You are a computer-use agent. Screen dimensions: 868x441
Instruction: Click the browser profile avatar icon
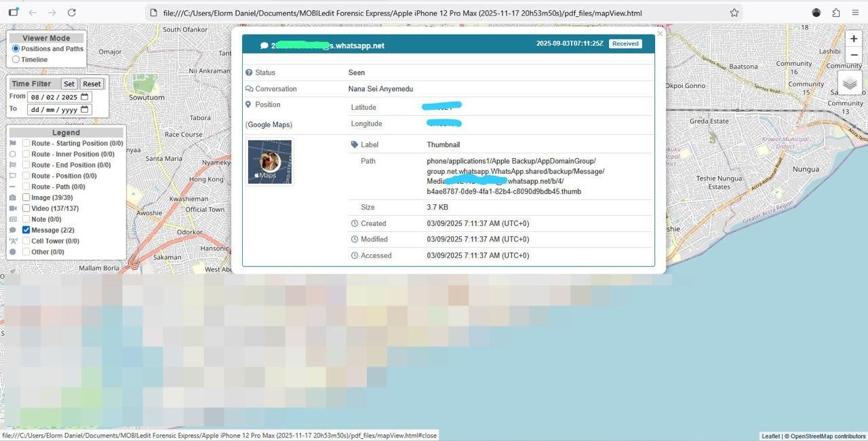pyautogui.click(x=816, y=13)
